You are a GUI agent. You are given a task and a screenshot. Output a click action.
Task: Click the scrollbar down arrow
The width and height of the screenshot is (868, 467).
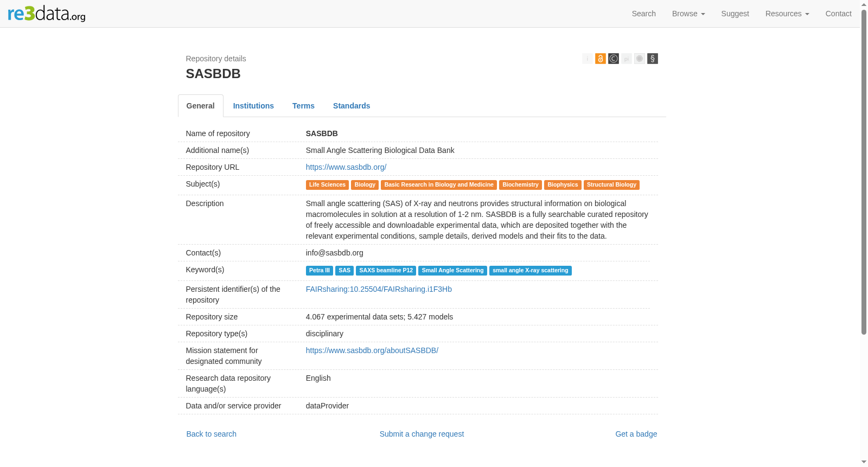[864, 462]
